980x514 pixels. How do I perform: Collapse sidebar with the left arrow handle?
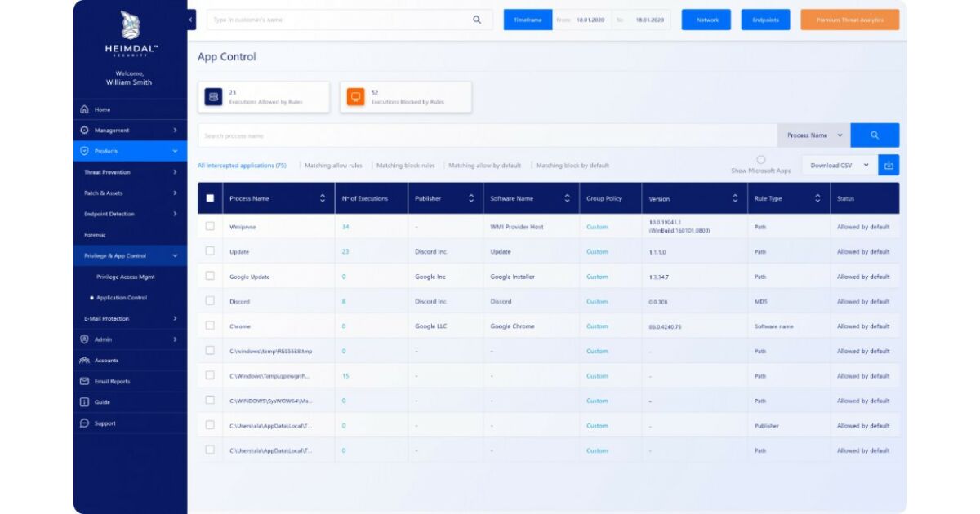click(x=191, y=20)
